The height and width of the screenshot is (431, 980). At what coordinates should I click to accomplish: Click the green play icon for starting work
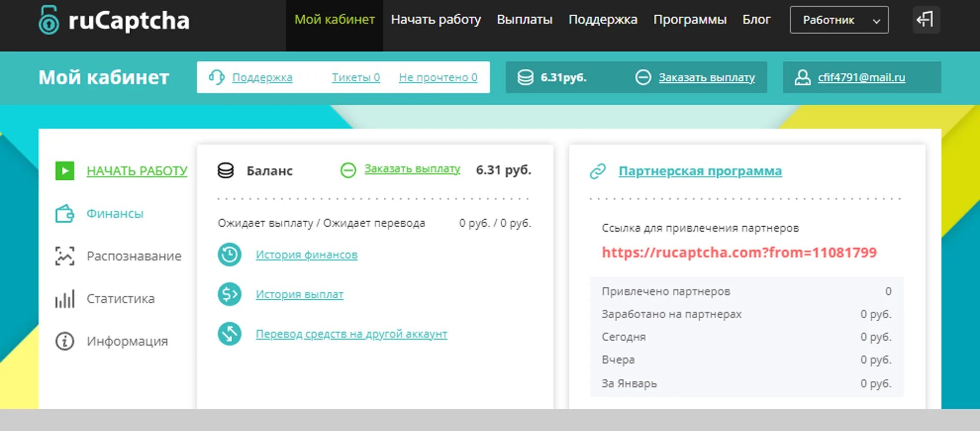tap(65, 171)
